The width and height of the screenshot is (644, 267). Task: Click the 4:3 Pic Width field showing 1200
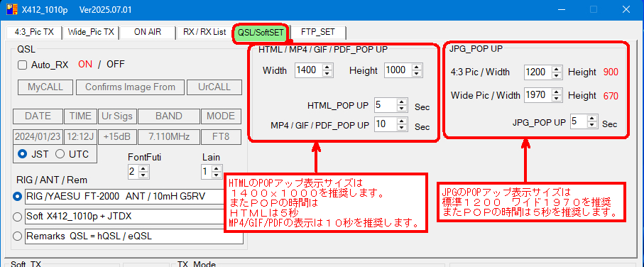pos(538,72)
